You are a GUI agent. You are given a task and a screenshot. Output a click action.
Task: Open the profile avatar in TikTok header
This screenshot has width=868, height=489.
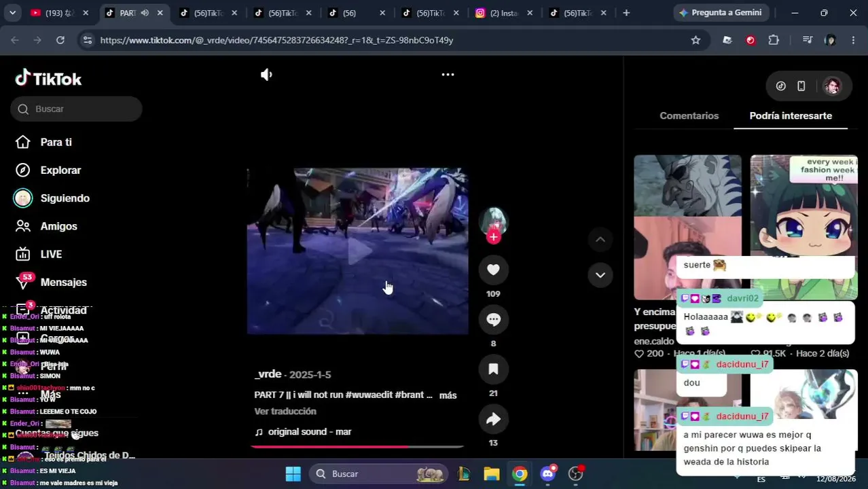pos(832,86)
